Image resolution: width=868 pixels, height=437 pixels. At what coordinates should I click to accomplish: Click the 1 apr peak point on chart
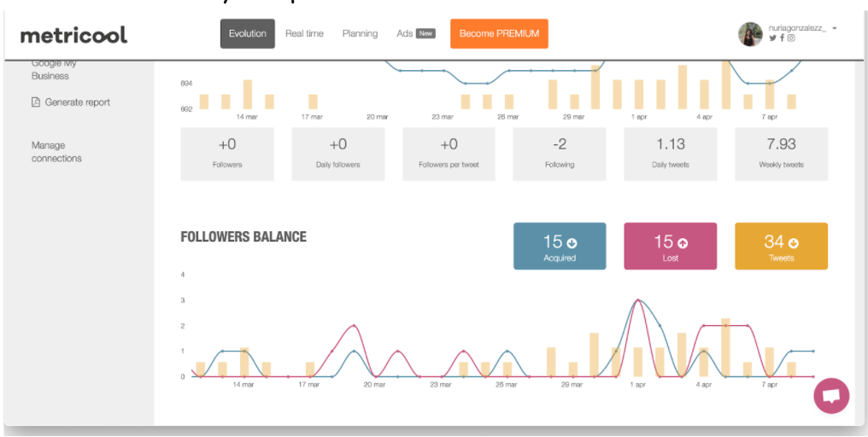pos(637,300)
